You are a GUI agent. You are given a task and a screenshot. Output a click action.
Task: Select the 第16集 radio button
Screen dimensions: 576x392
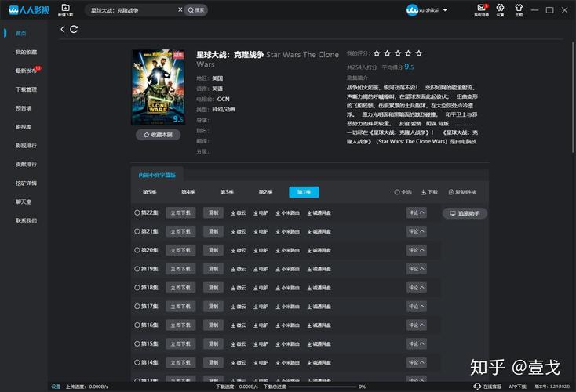(137, 325)
